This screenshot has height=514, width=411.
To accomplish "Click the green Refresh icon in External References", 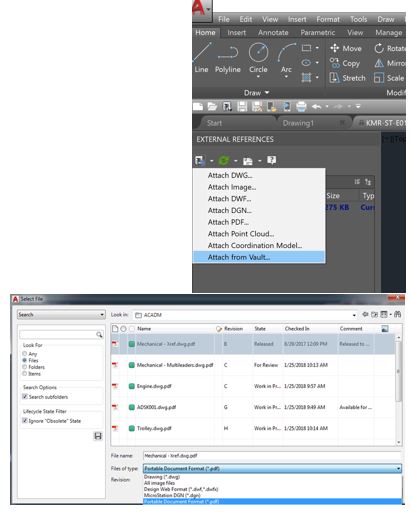I will 224,160.
